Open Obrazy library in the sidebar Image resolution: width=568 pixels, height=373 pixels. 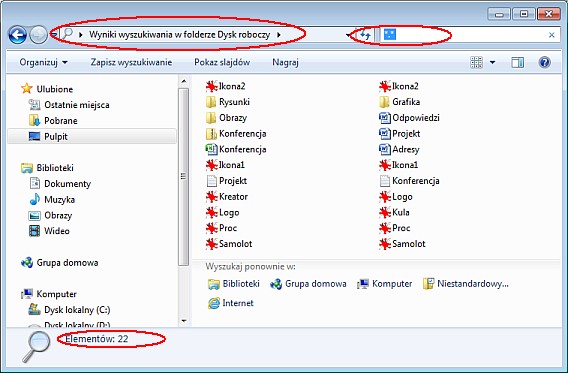50,215
